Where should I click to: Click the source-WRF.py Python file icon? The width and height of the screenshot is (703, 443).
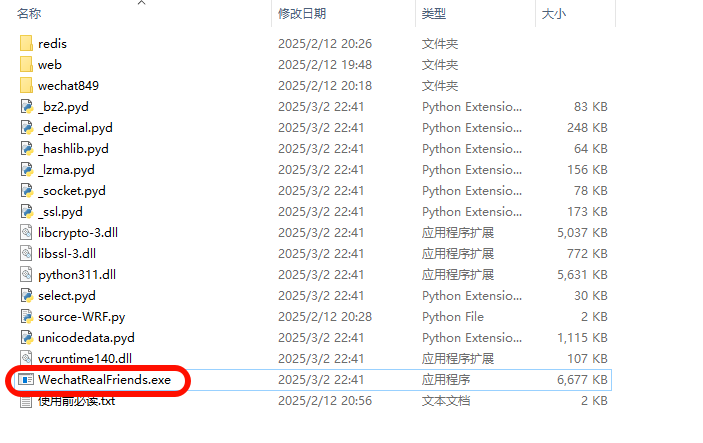(x=26, y=317)
